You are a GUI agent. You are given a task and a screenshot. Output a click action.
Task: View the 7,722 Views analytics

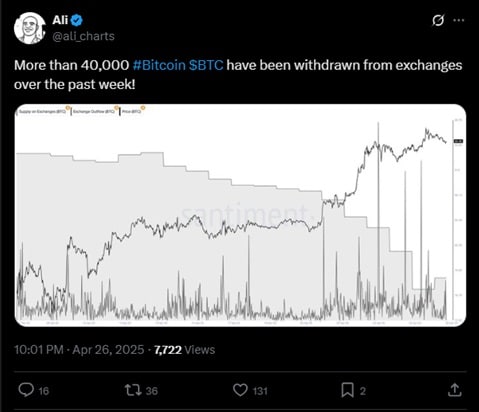tap(184, 350)
